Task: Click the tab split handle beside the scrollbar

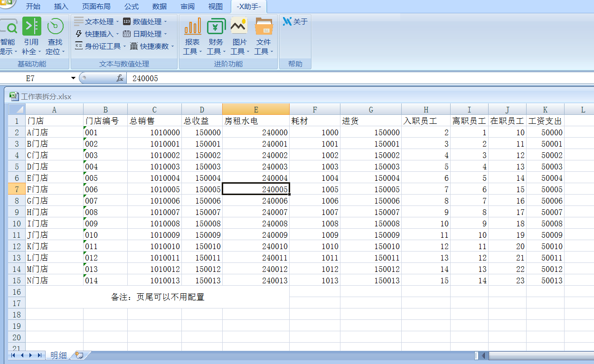Action: (476, 355)
